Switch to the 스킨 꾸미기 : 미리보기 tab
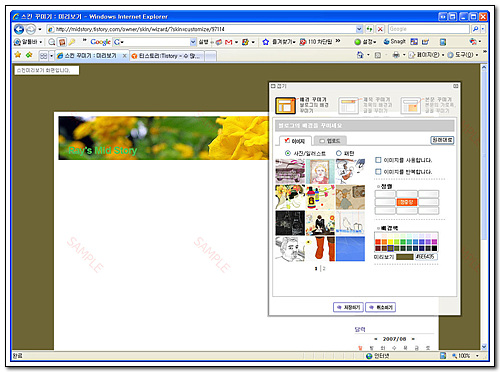This screenshot has width=500, height=372. pyautogui.click(x=91, y=56)
